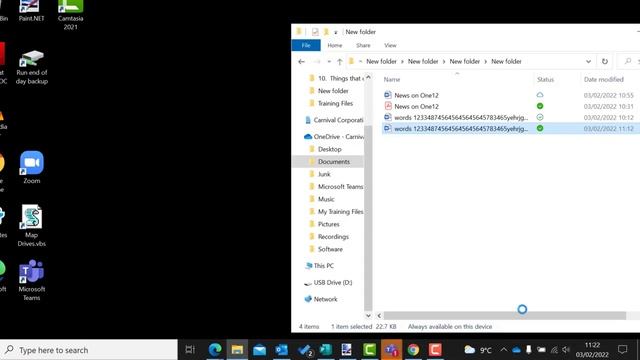Open the weather widget showing 9°C
The image size is (640, 360).
[478, 350]
